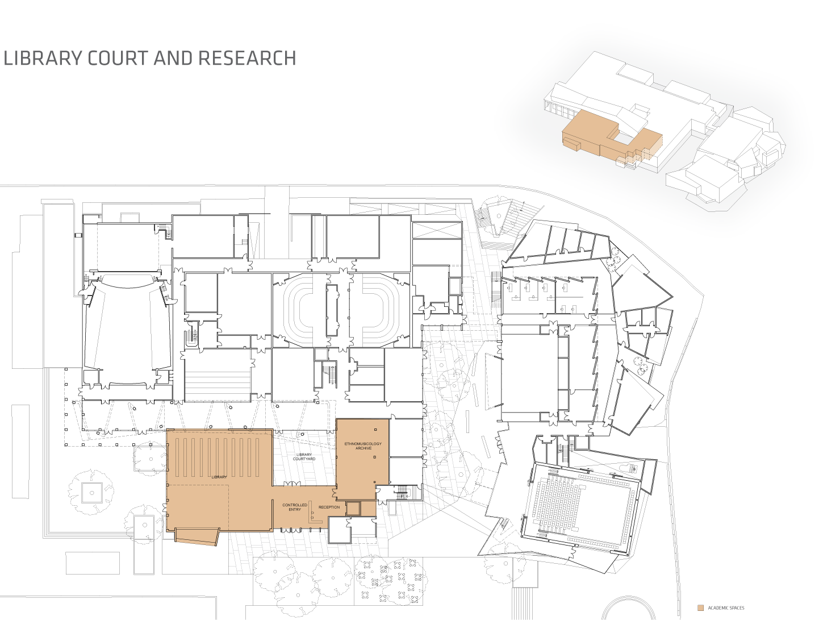Click the 'ACADEMIC SPACES' legend label
Viewport: 840px width, 620px height.
726,608
